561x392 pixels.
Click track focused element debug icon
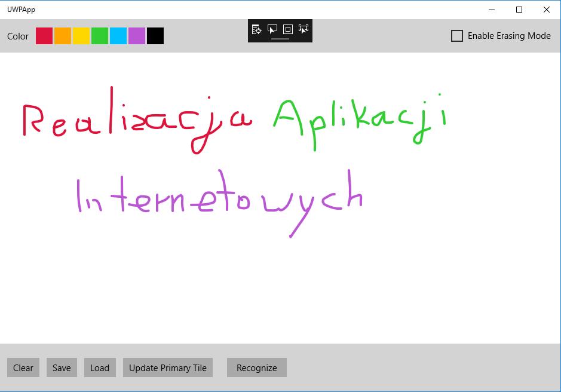tap(304, 29)
